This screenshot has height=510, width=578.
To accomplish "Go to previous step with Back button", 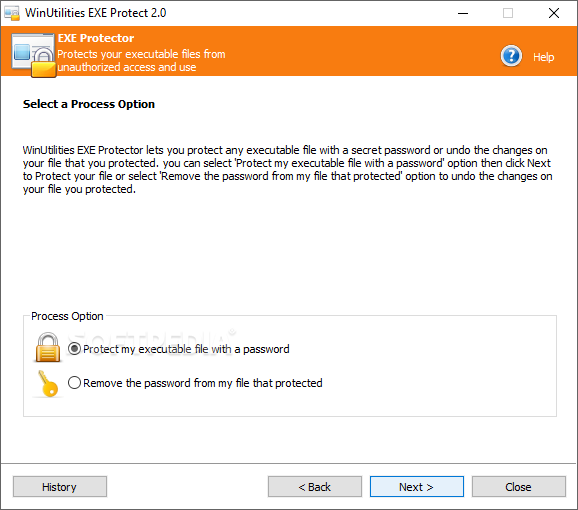I will point(315,486).
